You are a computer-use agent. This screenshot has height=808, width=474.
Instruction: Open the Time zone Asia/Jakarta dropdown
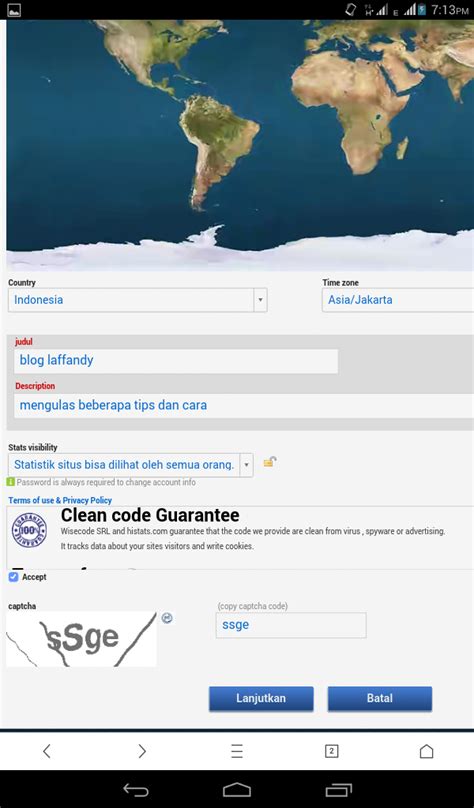(x=398, y=300)
